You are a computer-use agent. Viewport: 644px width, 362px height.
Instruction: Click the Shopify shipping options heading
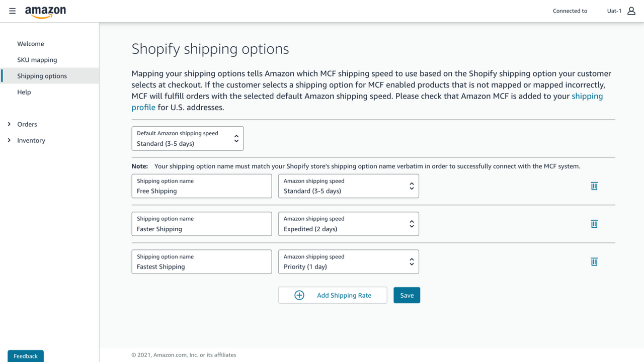coord(210,49)
